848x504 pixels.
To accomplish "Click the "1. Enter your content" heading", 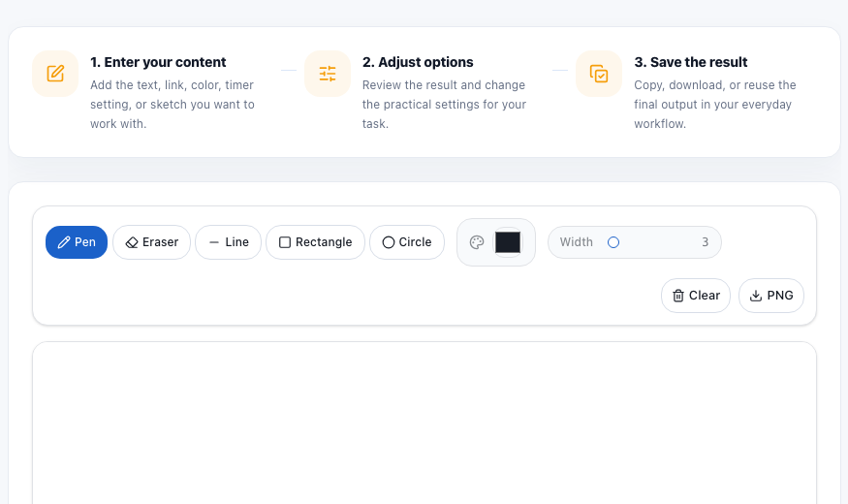I will pyautogui.click(x=158, y=62).
